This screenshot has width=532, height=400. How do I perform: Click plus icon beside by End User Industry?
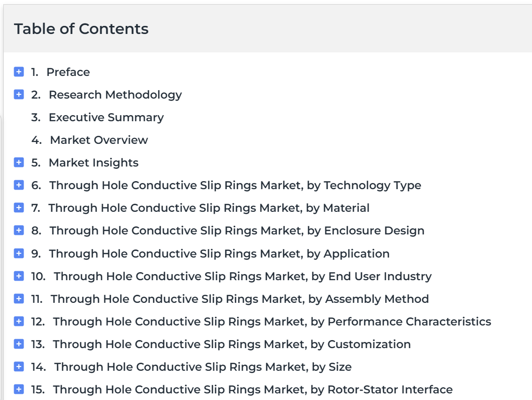click(19, 276)
